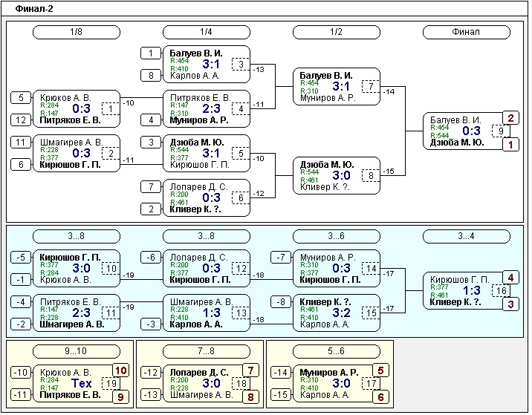Select seed box -8 beside Кливер match
This screenshot has width=532, height=415.
281,302
